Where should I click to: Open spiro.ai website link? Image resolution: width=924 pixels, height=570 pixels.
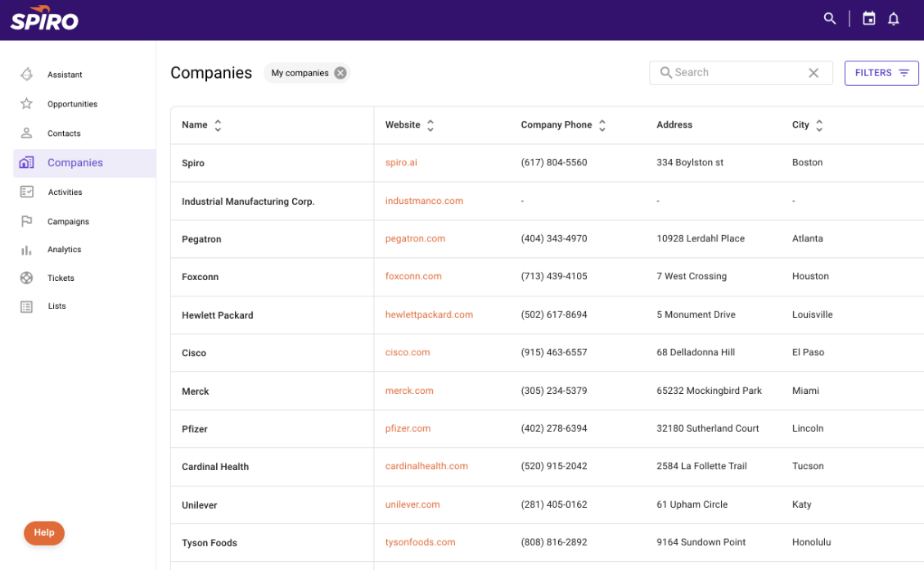pyautogui.click(x=401, y=163)
